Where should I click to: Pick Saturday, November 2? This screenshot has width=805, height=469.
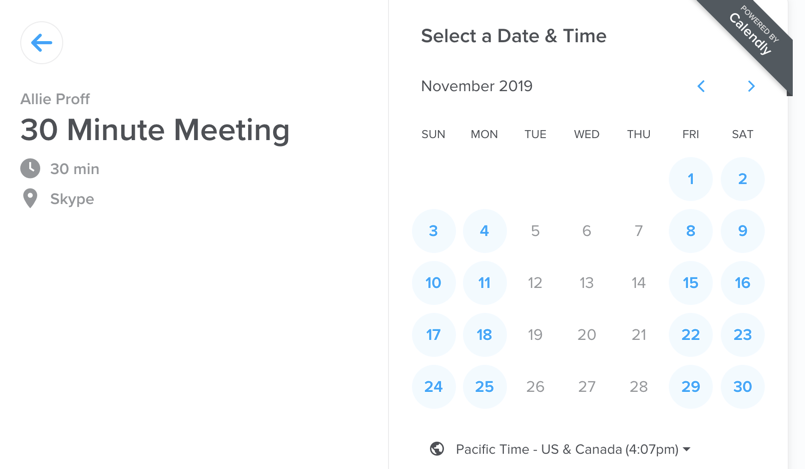pyautogui.click(x=742, y=179)
